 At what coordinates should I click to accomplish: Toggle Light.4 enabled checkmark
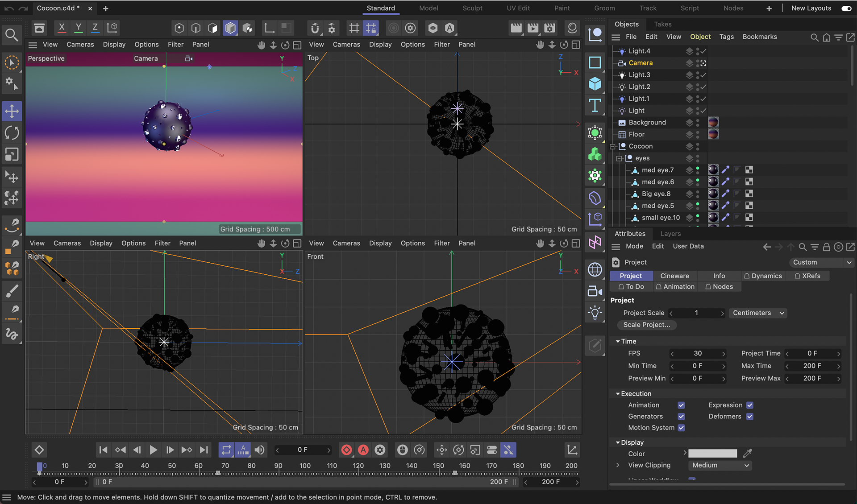click(x=703, y=51)
